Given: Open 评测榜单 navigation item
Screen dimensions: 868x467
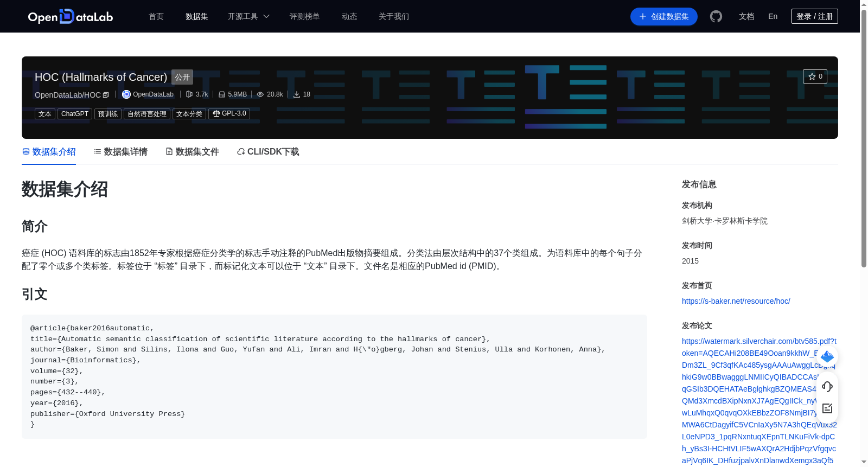Looking at the screenshot, I should pyautogui.click(x=305, y=16).
